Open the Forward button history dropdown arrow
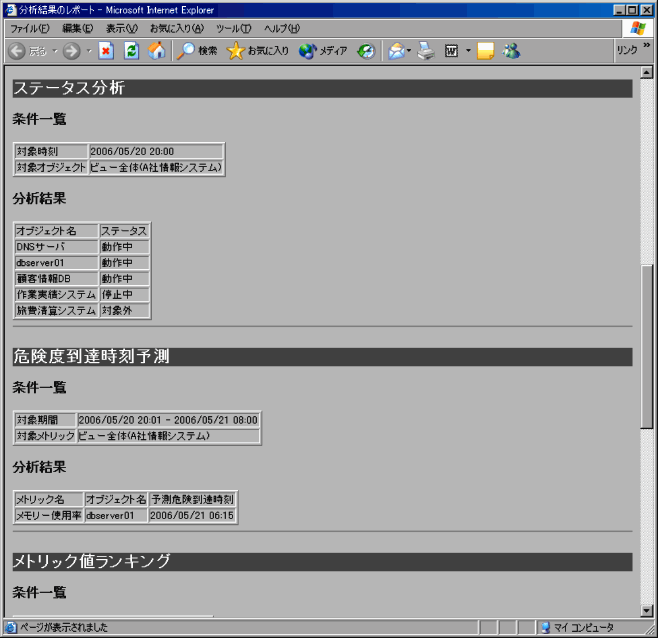 coord(89,51)
